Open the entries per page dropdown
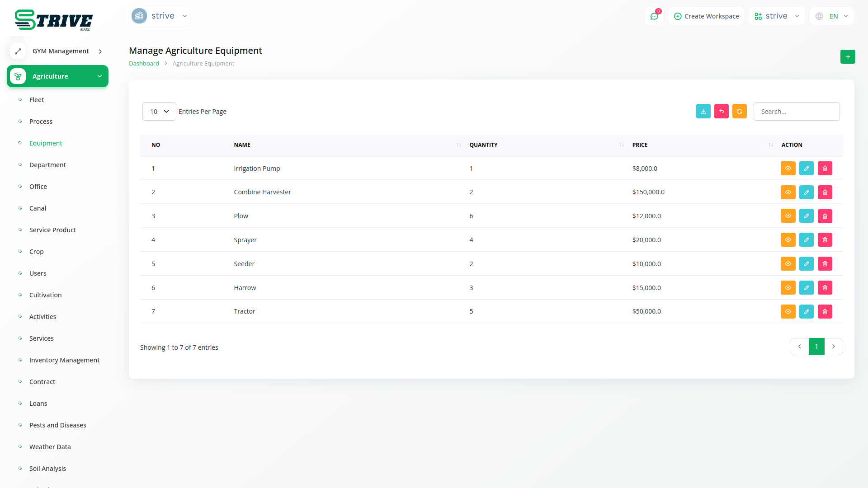868x488 pixels. pos(159,112)
